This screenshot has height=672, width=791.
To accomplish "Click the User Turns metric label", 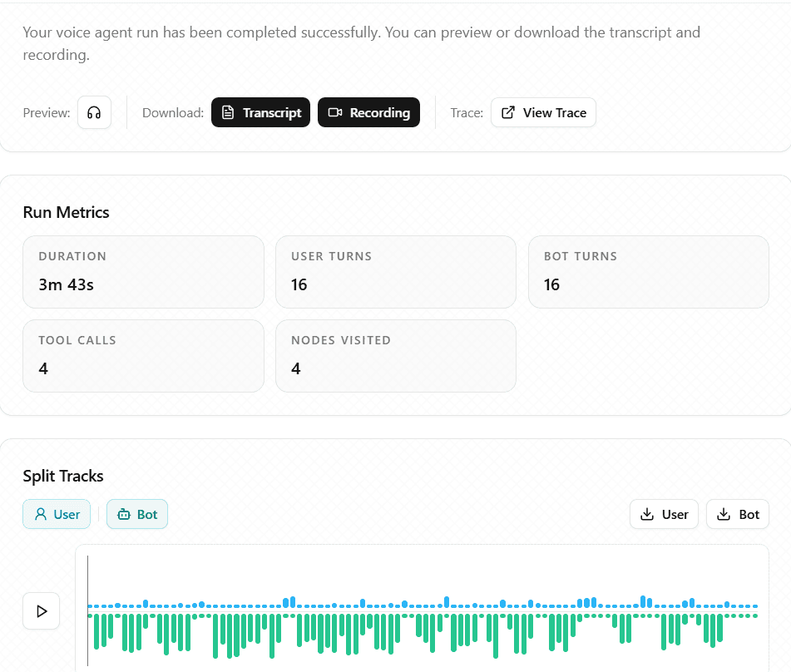I will click(x=331, y=256).
